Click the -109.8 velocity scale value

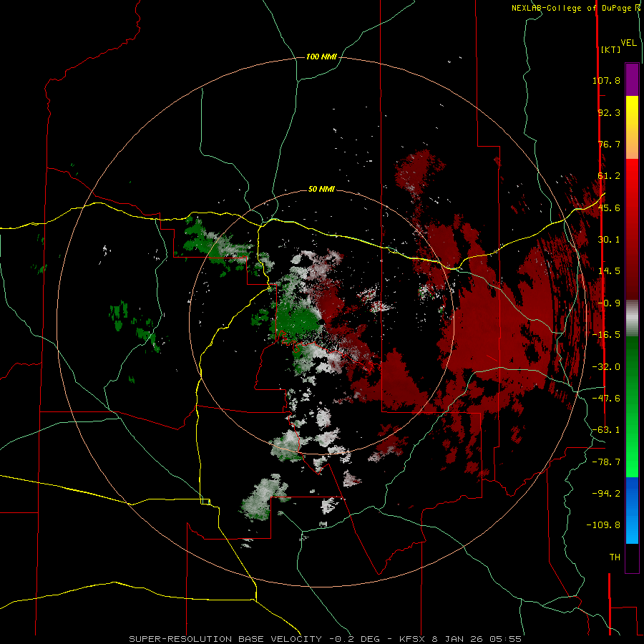point(603,525)
